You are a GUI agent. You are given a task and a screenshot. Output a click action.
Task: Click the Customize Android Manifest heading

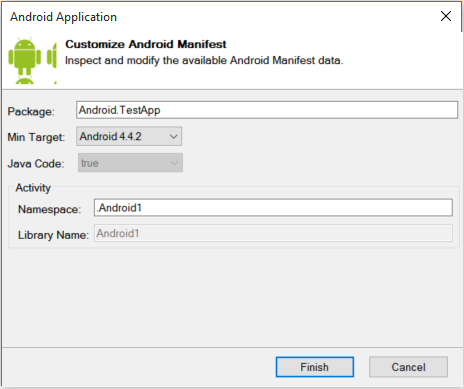(x=146, y=44)
